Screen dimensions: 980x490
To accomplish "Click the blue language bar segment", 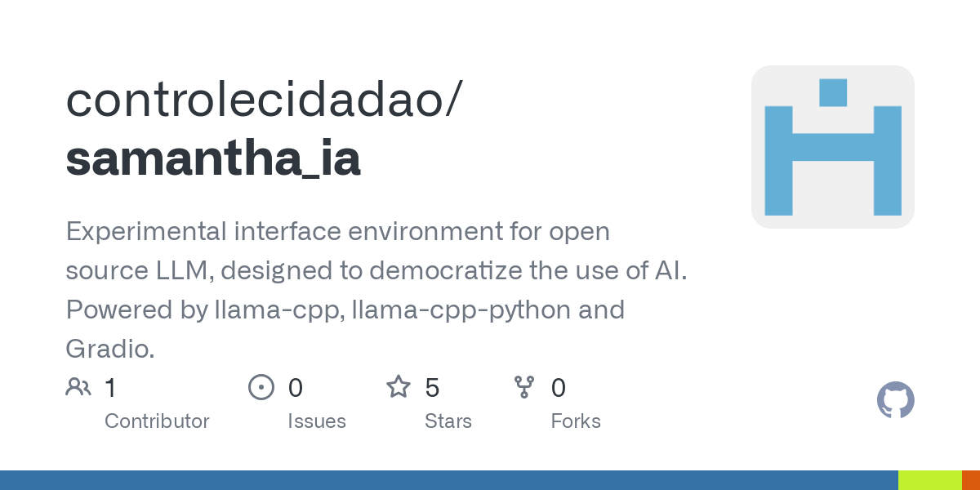I will pos(449,480).
